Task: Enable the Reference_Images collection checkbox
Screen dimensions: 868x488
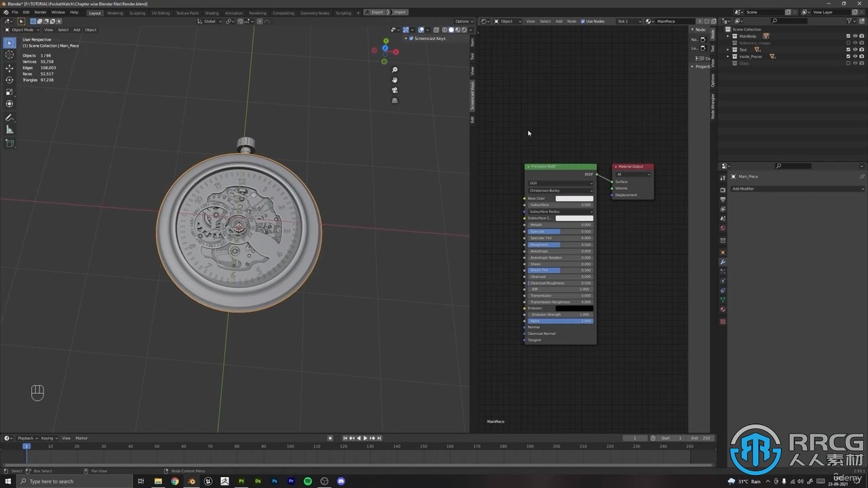Action: click(x=848, y=43)
